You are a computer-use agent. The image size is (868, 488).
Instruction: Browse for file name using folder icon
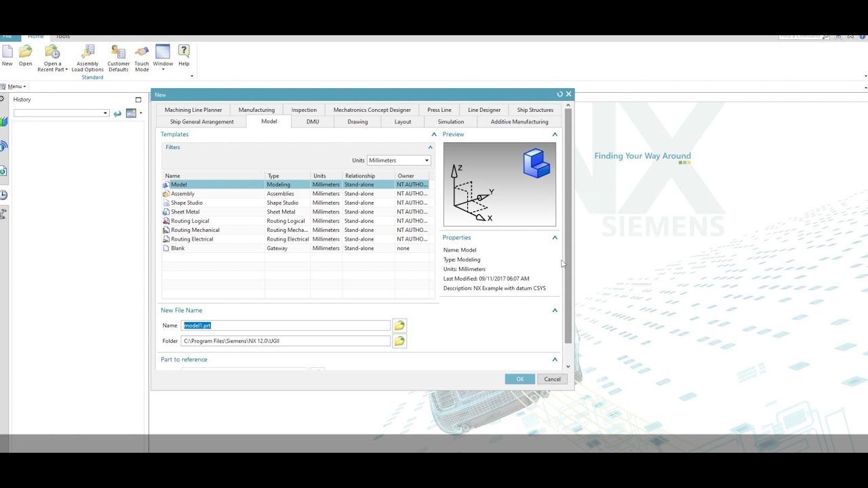tap(399, 325)
